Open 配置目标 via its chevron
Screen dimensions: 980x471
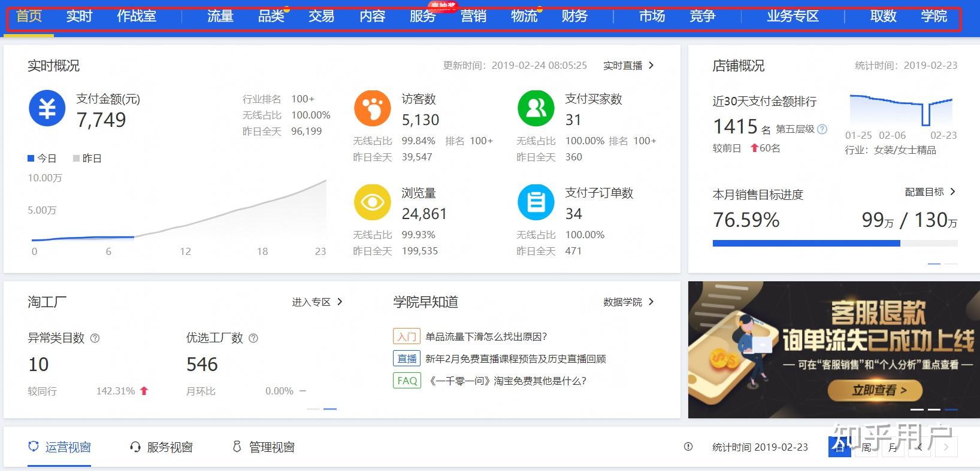tap(953, 192)
